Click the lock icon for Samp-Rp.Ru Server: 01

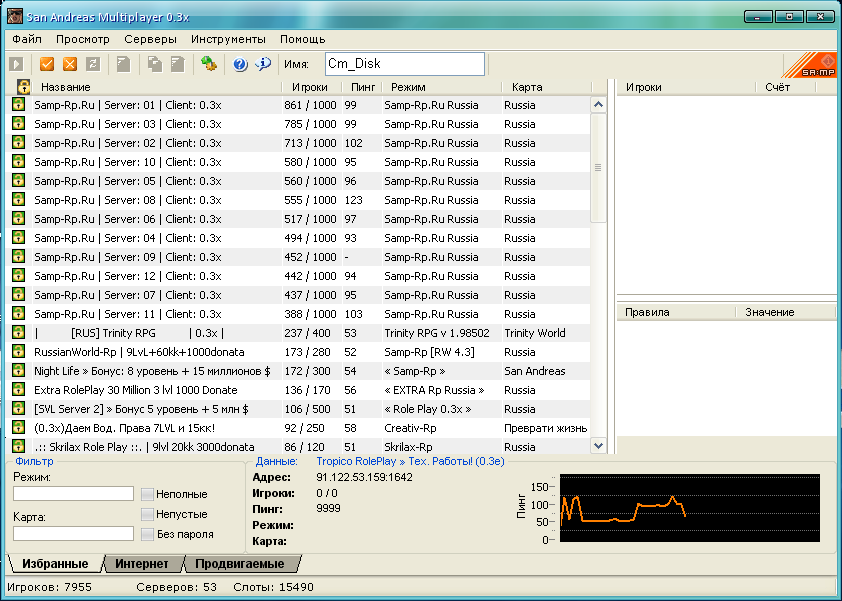coord(19,104)
